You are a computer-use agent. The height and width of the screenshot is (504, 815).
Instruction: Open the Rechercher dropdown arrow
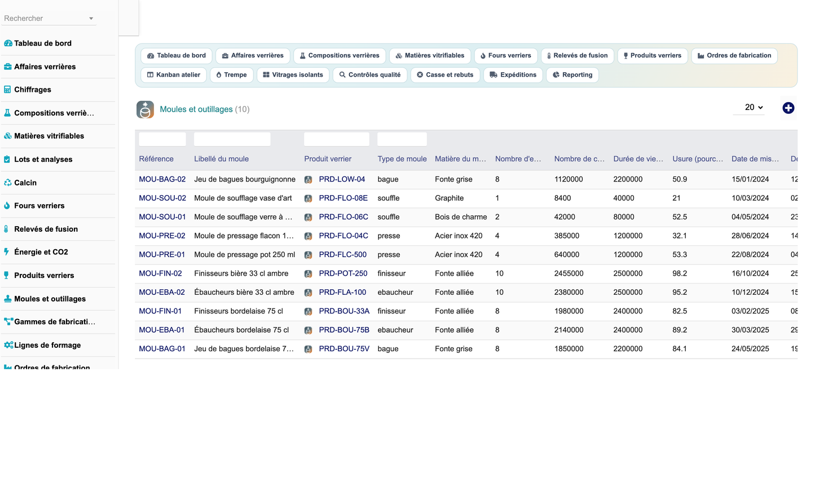click(x=91, y=19)
